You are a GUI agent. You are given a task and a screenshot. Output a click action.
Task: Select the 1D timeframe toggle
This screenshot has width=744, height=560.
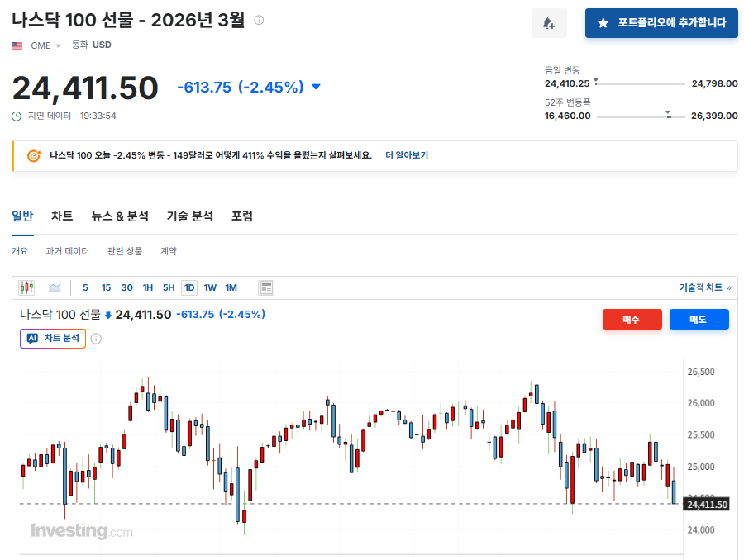[189, 287]
